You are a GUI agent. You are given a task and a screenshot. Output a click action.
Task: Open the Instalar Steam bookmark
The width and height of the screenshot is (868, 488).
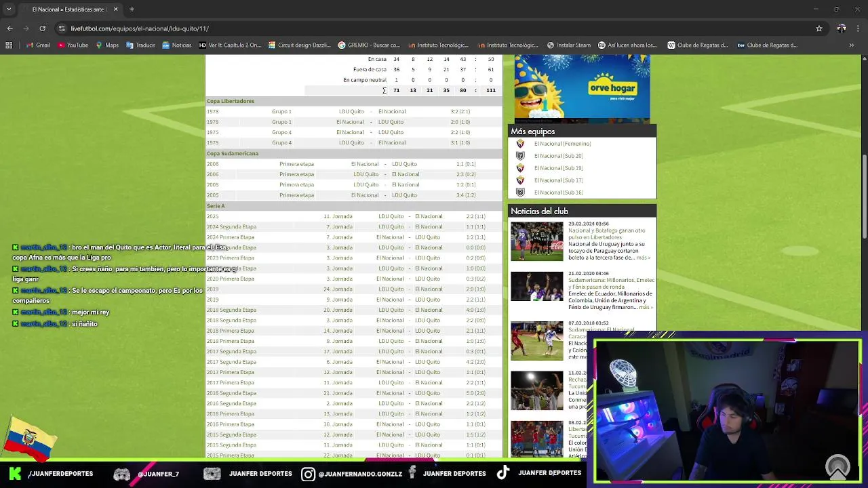click(x=570, y=45)
